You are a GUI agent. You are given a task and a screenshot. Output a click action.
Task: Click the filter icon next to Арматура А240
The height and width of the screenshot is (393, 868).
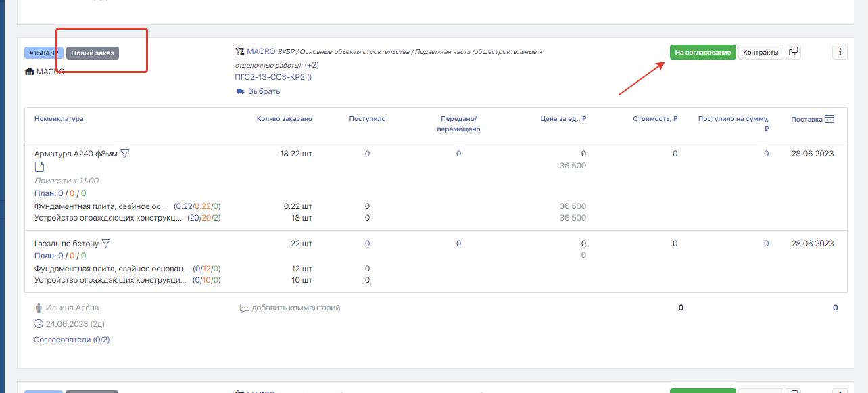(x=125, y=154)
